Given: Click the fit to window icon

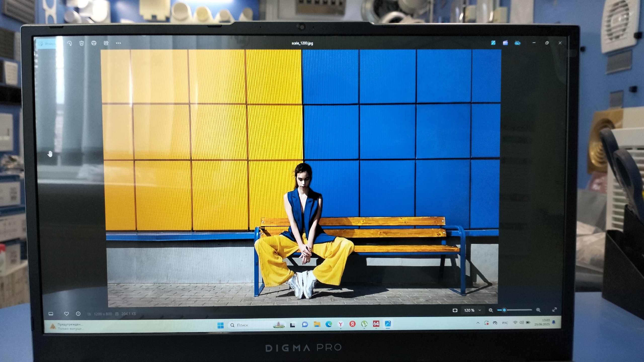Looking at the screenshot, I should (455, 310).
